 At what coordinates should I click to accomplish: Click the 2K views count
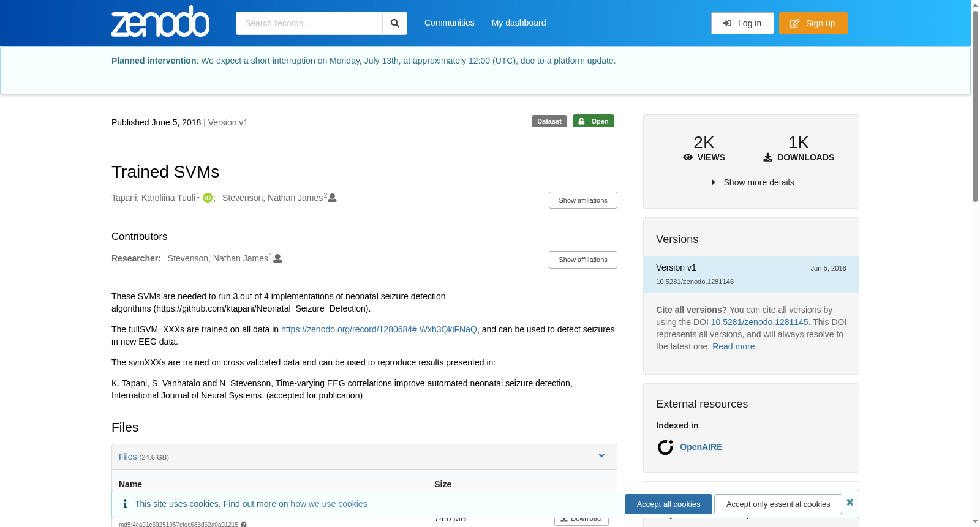point(704,143)
